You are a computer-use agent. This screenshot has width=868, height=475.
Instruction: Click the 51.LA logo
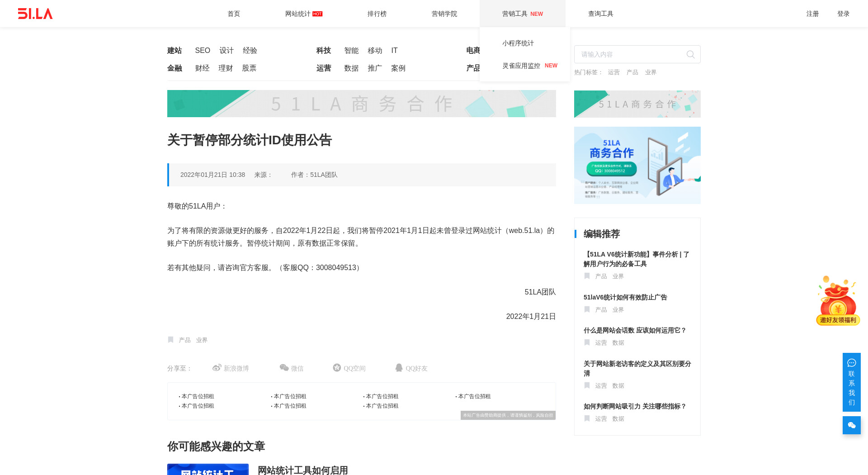[35, 14]
